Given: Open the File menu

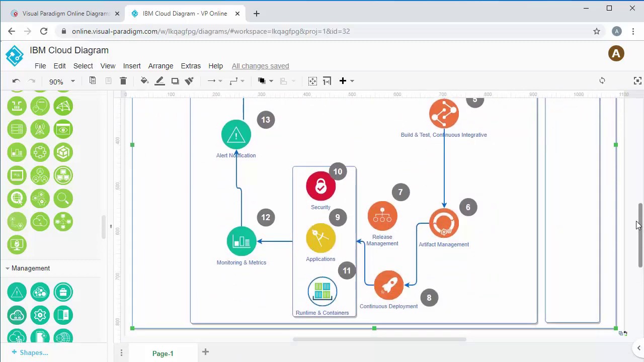Looking at the screenshot, I should point(40,66).
